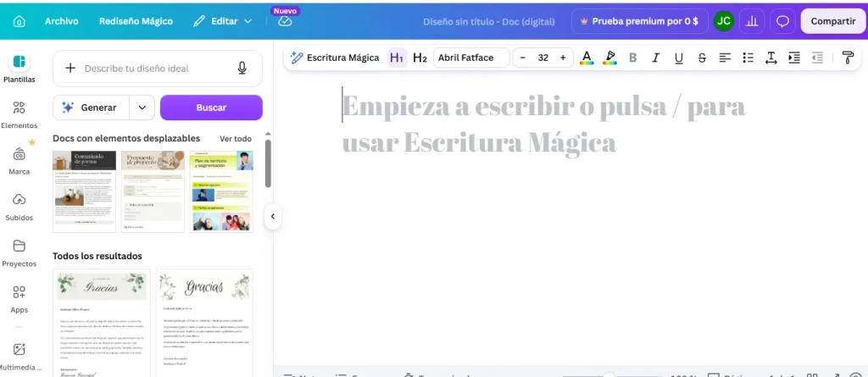Viewport: 868px width, 377px height.
Task: Open Rediseño Mágico
Action: pos(136,21)
